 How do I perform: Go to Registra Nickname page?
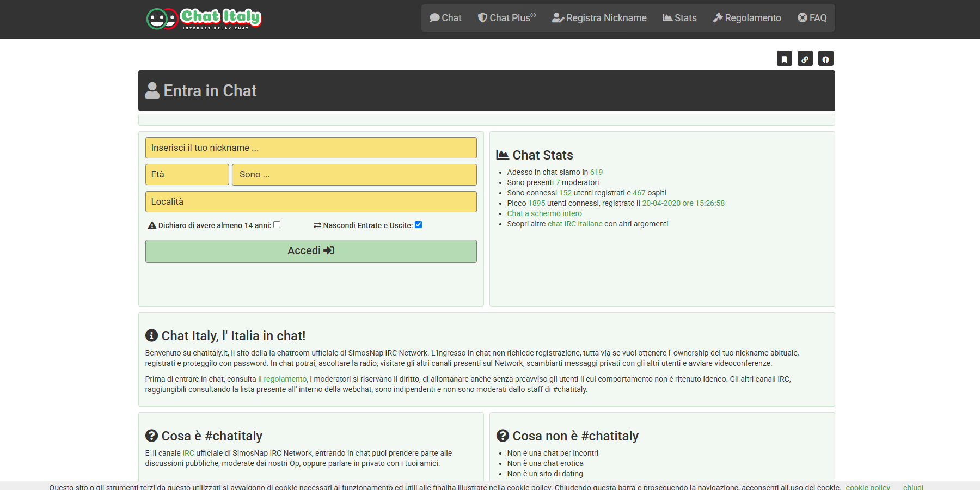pos(599,18)
